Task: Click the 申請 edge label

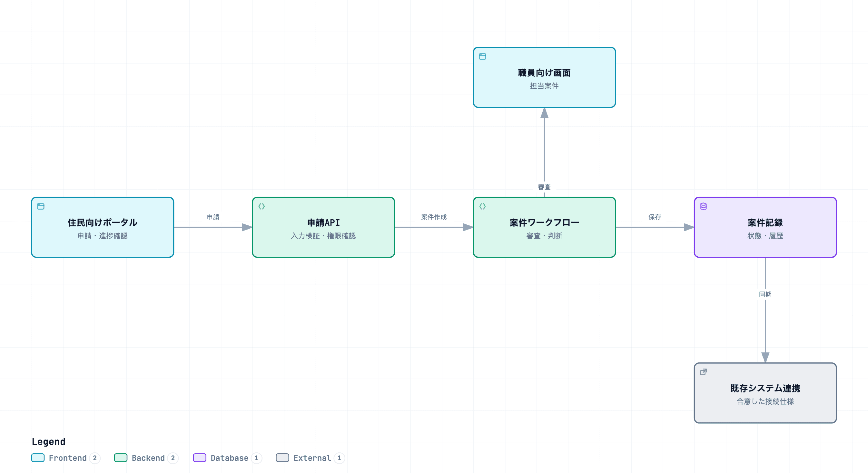Action: 213,217
